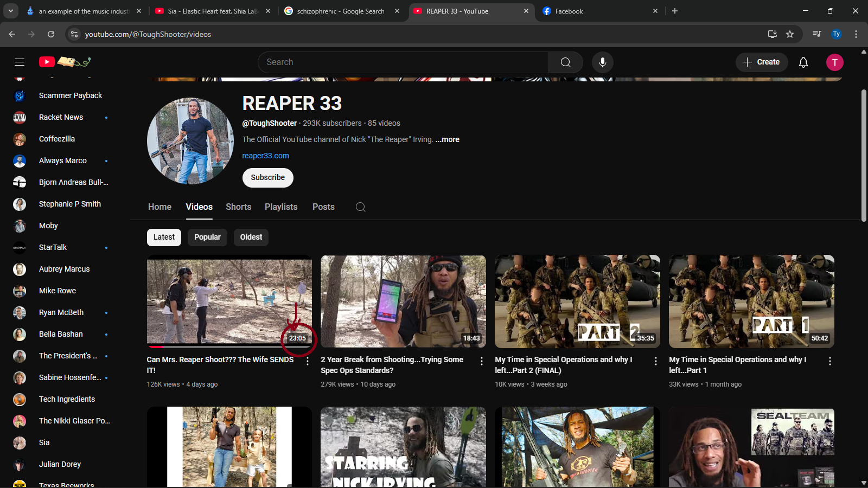The image size is (868, 488).
Task: Click the browser address bar URL
Action: [x=148, y=34]
